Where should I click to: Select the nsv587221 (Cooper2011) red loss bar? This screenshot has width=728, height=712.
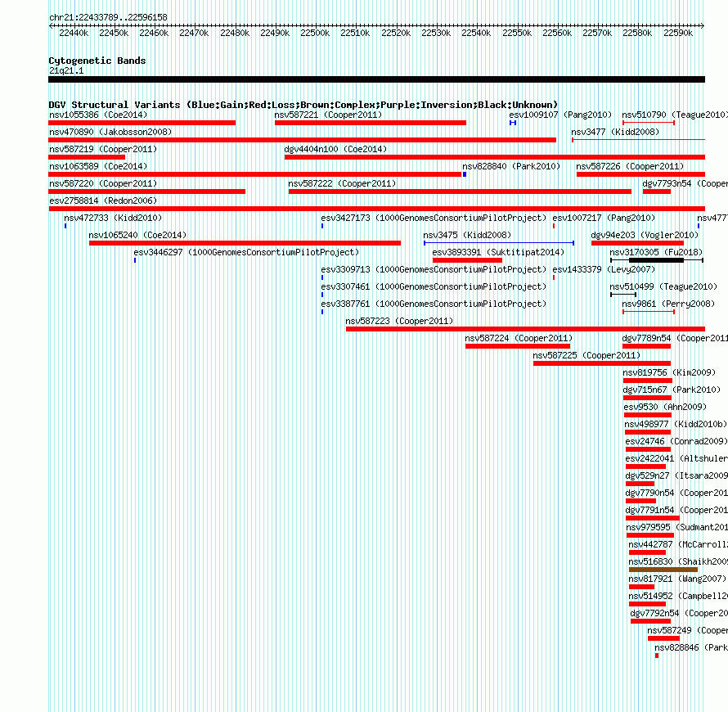point(370,123)
